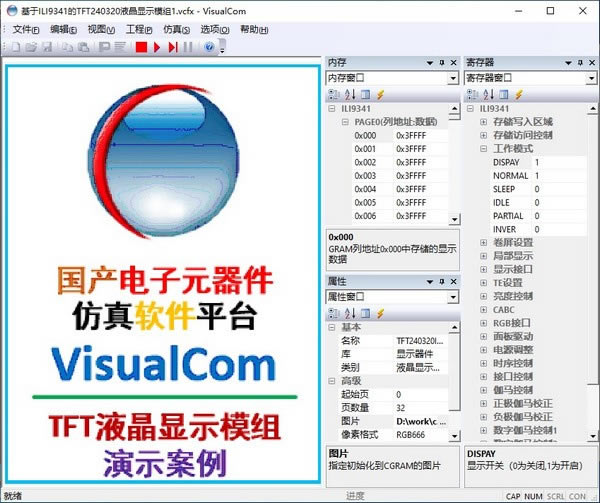The height and width of the screenshot is (503, 600).
Task: Click the Copy toolbar icon
Action: [68, 47]
